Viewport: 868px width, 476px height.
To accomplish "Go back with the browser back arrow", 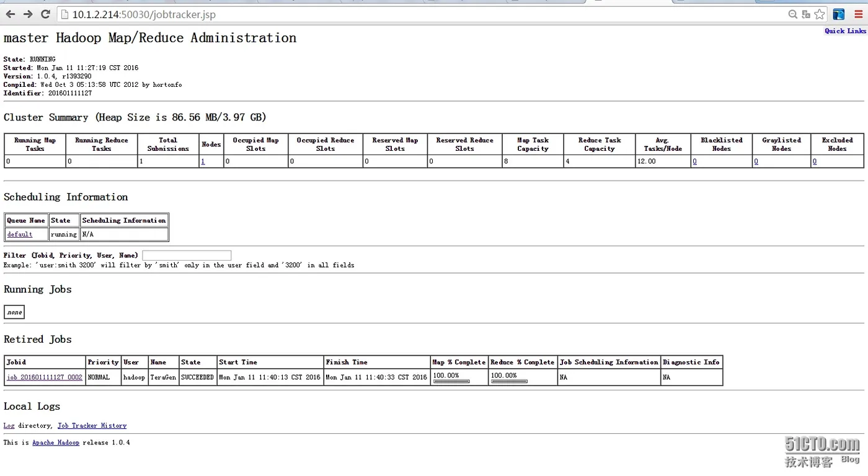I will (x=11, y=14).
